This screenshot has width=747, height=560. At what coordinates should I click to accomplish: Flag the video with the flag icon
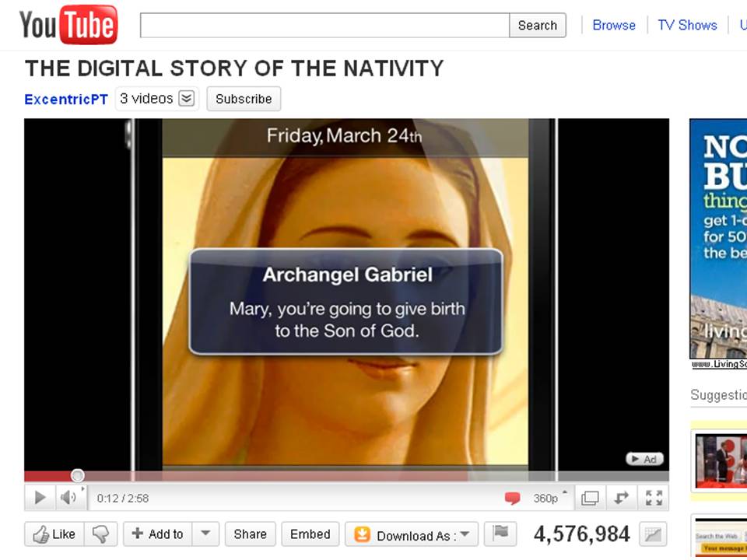(x=500, y=534)
